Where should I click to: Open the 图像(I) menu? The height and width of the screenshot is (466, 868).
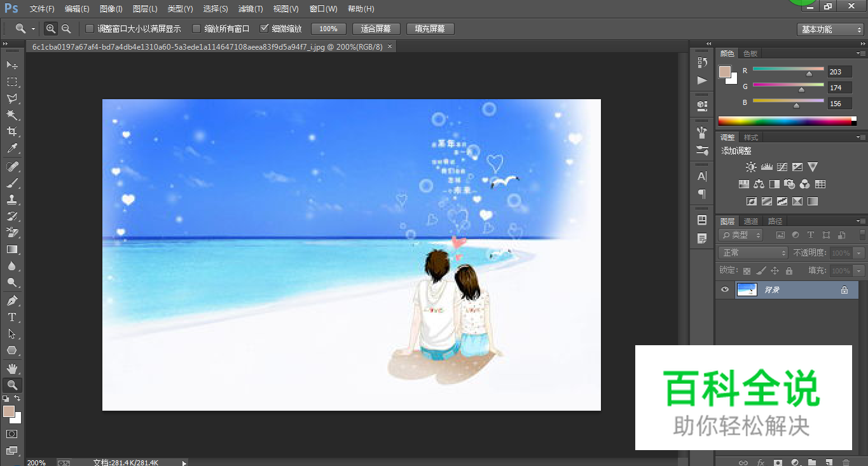pos(111,9)
